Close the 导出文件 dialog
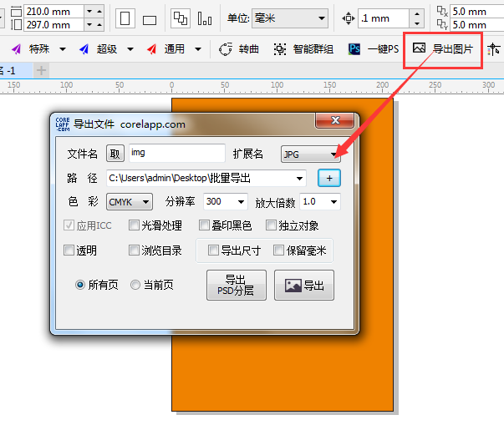 (x=335, y=120)
